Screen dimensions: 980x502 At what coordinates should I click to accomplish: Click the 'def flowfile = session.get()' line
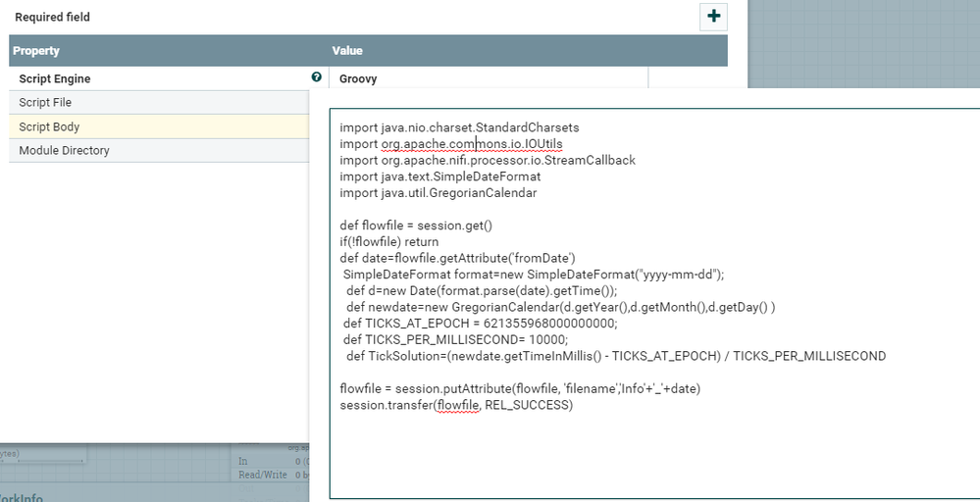pyautogui.click(x=416, y=226)
